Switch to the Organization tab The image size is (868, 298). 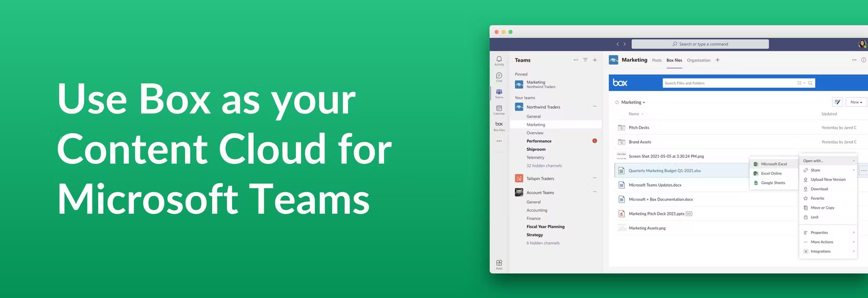coord(699,60)
